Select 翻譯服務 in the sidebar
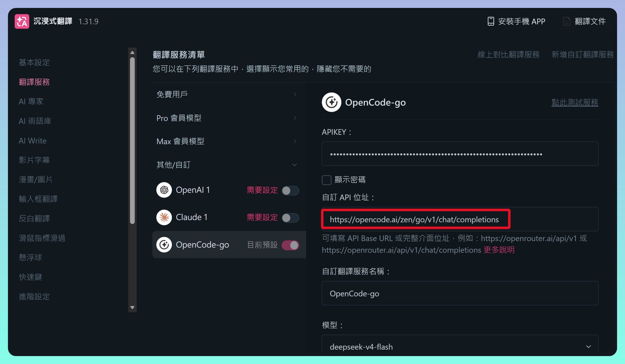 (x=34, y=82)
